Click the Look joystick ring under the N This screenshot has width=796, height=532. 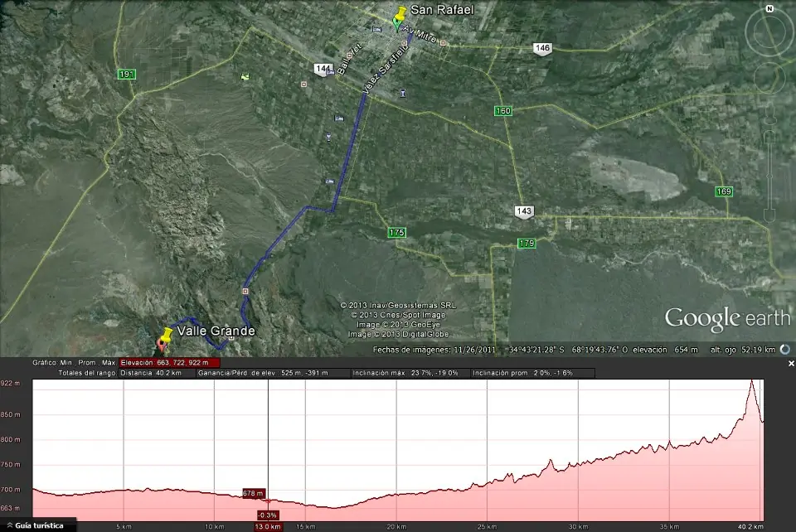click(x=769, y=32)
